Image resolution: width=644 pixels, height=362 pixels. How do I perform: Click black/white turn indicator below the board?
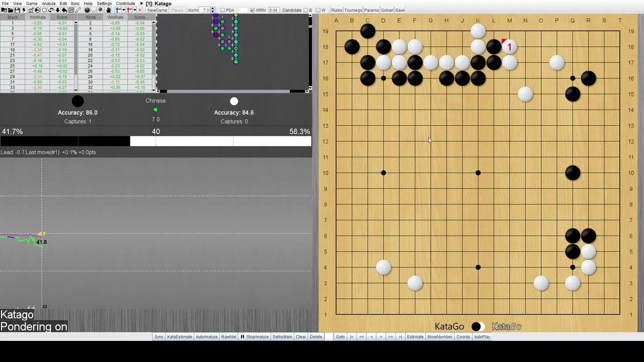point(478,327)
